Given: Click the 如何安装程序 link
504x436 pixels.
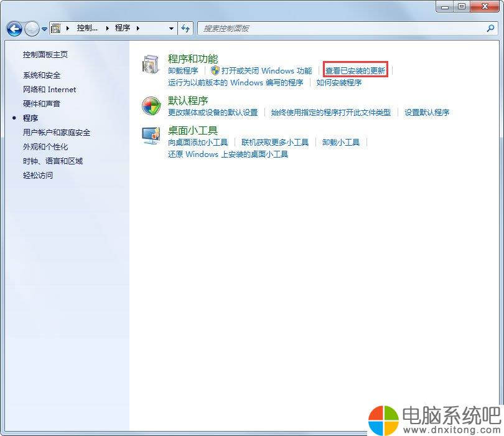Looking at the screenshot, I should tap(339, 83).
